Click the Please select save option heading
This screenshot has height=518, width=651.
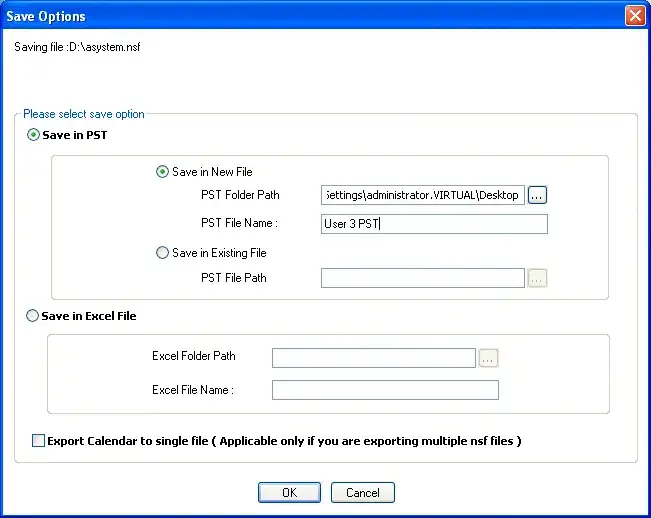coord(84,114)
